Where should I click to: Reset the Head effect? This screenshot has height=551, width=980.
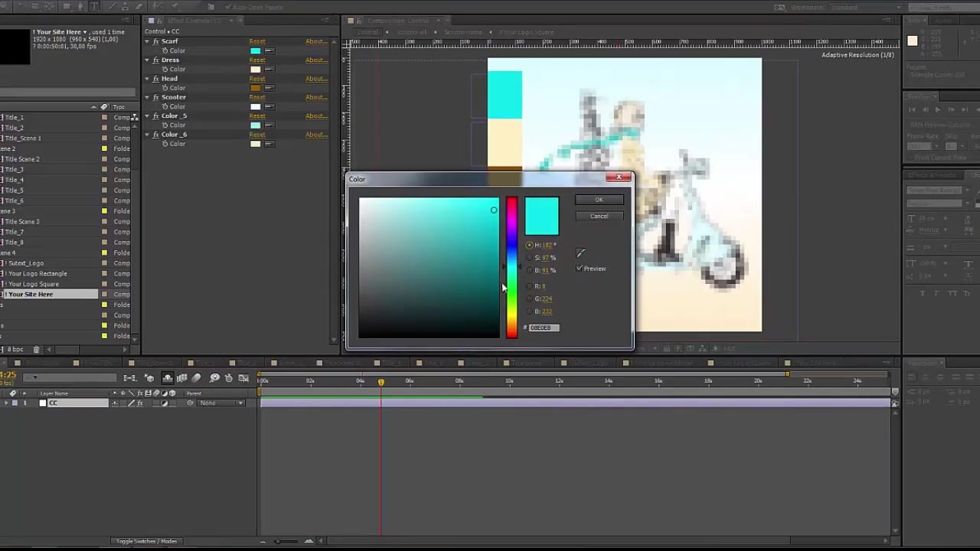click(x=257, y=79)
